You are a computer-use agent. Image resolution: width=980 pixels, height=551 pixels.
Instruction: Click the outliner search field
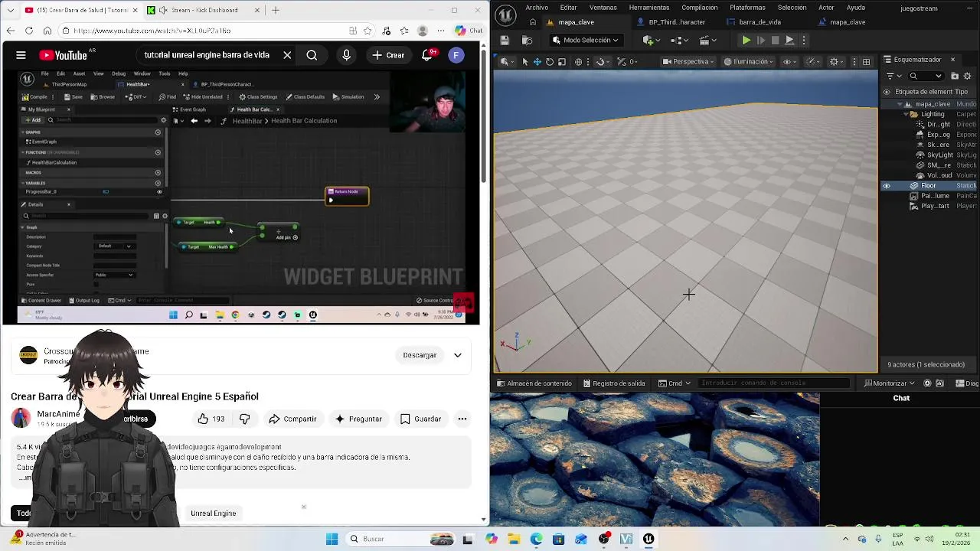(927, 76)
